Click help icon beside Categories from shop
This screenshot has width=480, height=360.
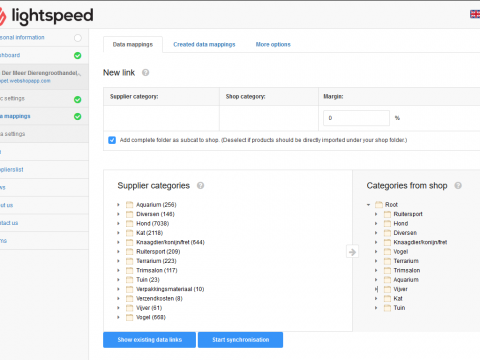pos(458,186)
